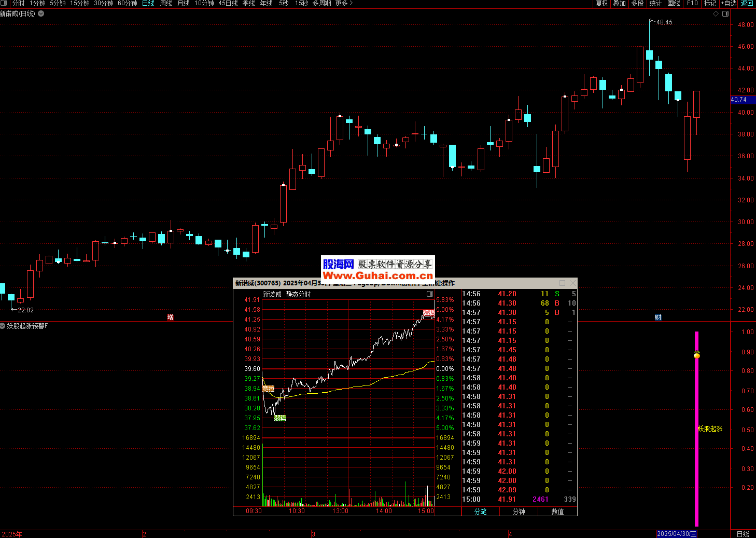Click the 返回 back button
The width and height of the screenshot is (756, 538).
(x=747, y=3)
